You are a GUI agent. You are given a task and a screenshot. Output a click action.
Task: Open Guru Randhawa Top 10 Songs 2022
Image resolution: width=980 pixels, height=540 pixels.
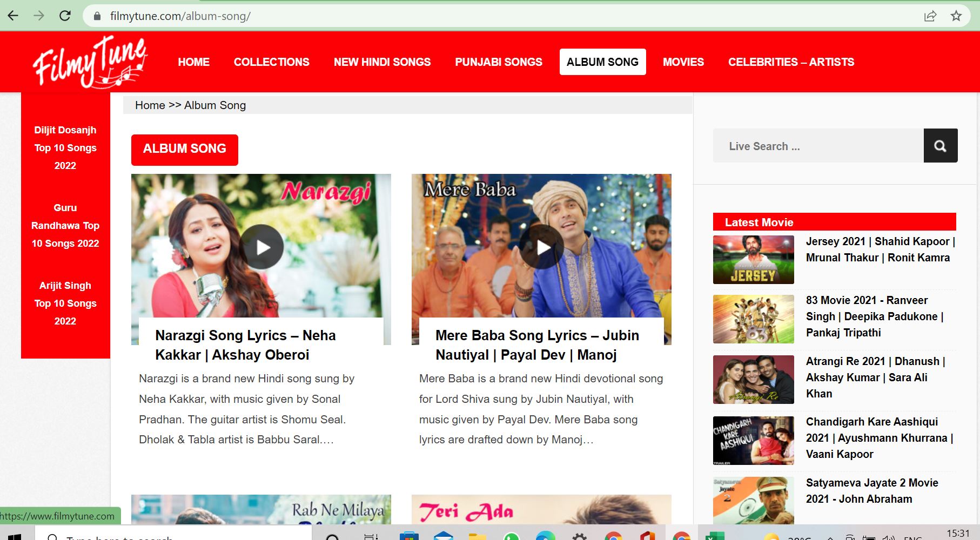tap(65, 226)
